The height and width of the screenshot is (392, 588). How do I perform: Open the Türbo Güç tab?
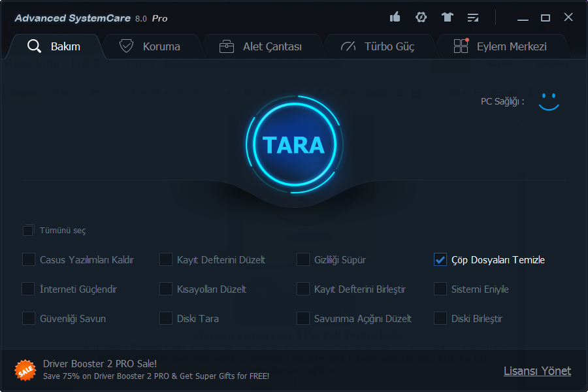click(378, 46)
